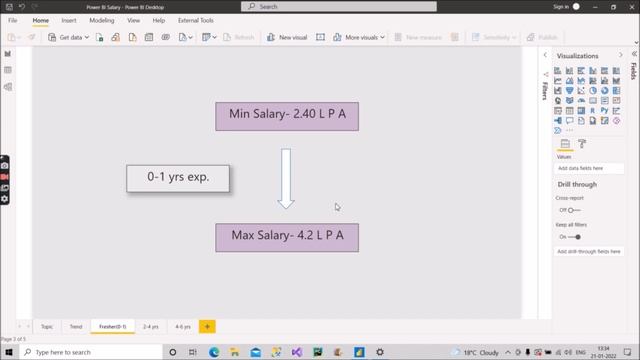Viewport: 640px width, 360px height.
Task: Select the Ribbon chart visual
Action: pos(616,80)
